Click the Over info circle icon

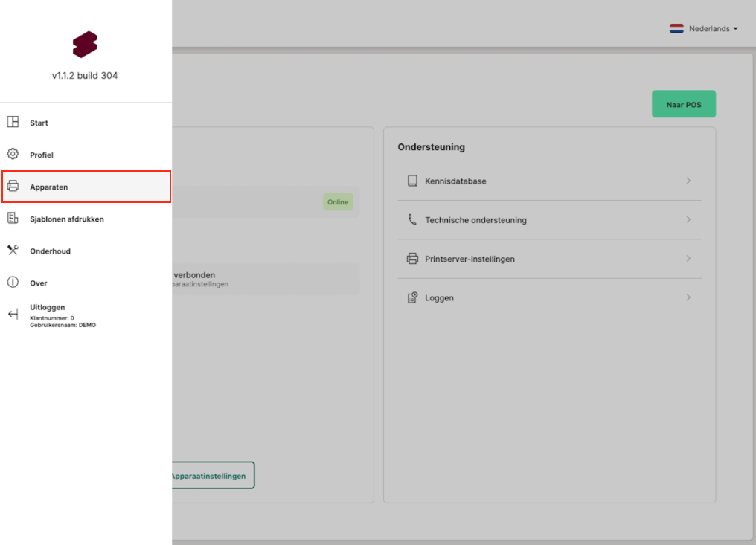pyautogui.click(x=13, y=283)
